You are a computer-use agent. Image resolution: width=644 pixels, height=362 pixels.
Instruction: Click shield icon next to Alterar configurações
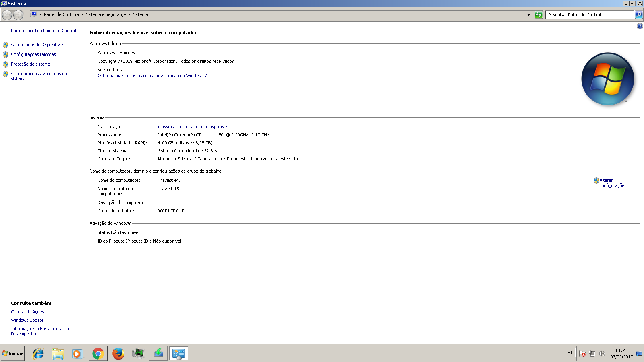point(596,181)
